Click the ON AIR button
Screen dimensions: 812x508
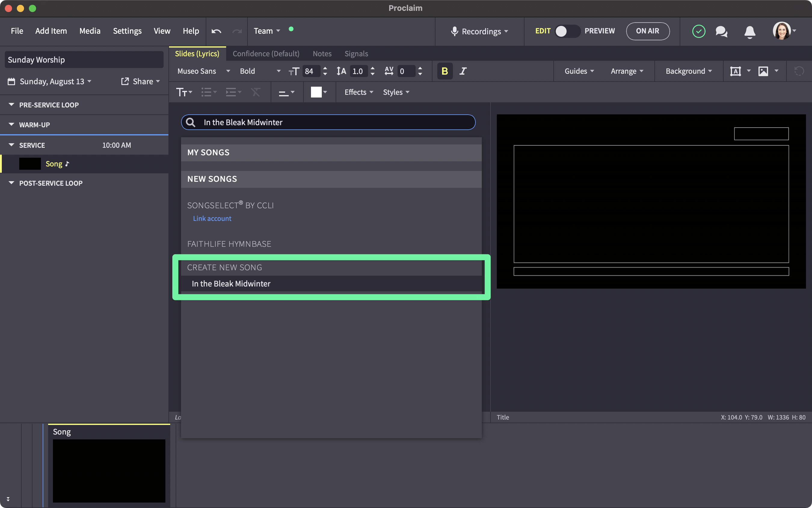pos(647,31)
